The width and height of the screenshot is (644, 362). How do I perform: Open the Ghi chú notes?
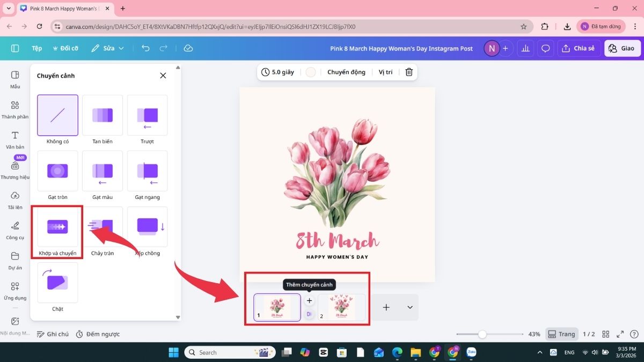pos(53,334)
